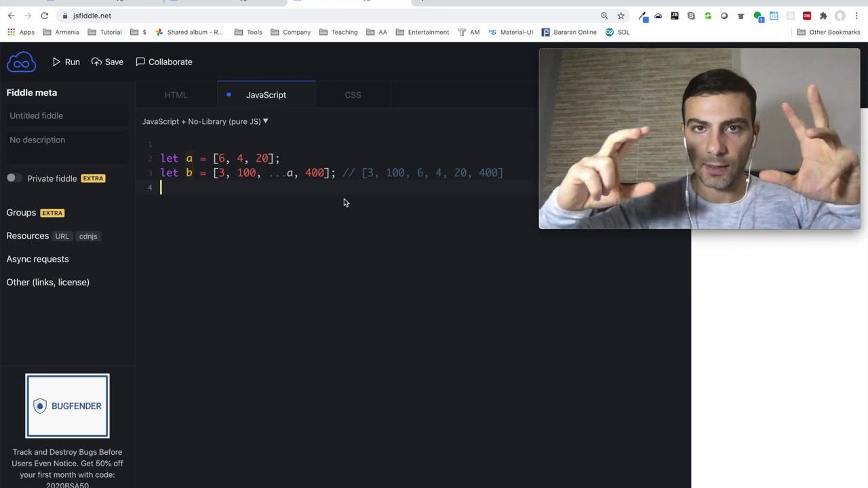
Task: Run the fiddle
Action: (x=66, y=62)
